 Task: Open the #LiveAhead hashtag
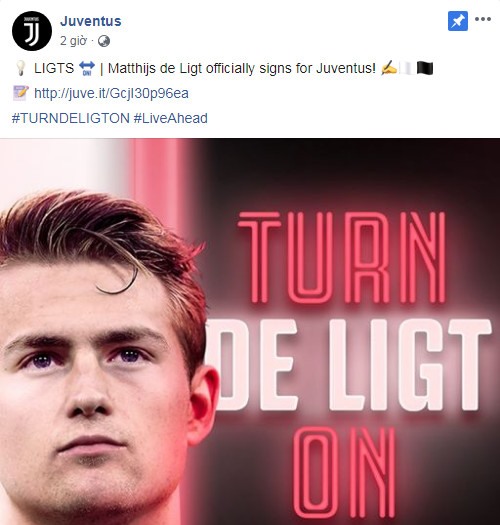pos(171,118)
